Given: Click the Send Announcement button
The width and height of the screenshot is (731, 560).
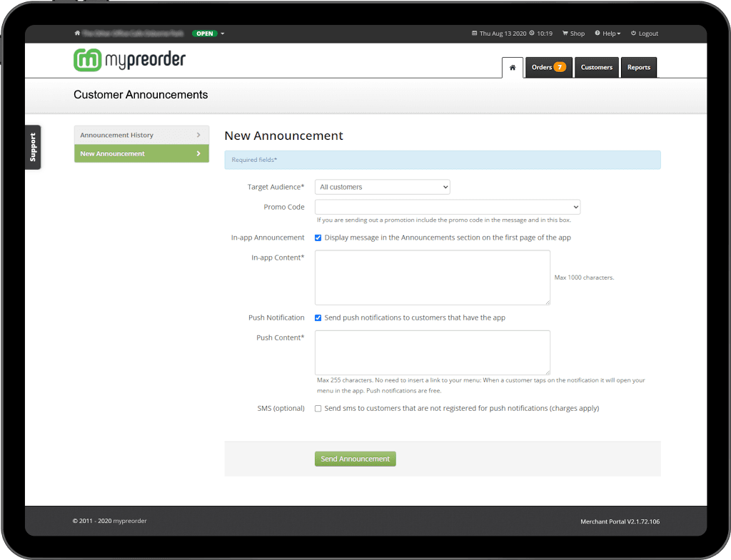Looking at the screenshot, I should tap(355, 459).
